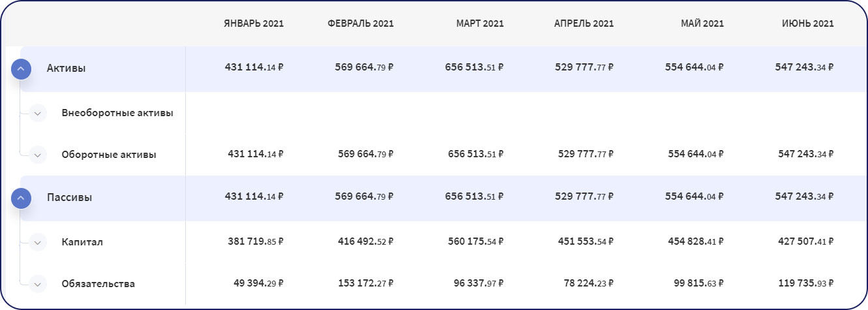Select the Пассивы row label

[x=69, y=197]
